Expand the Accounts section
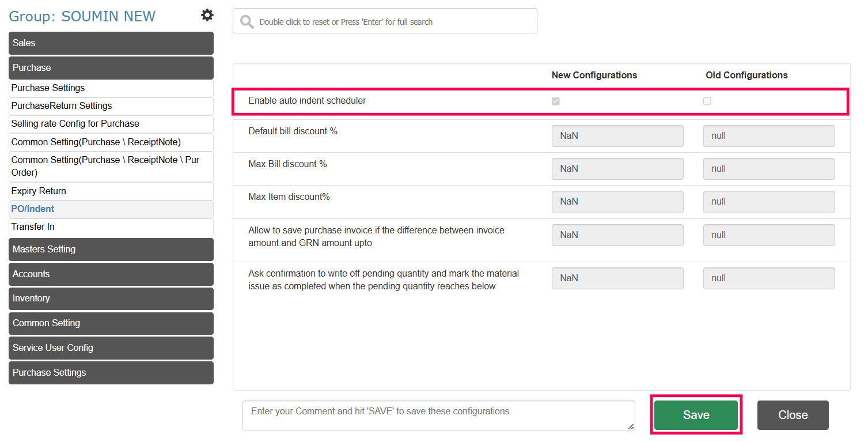Screen dimensions: 868x442 click(x=111, y=274)
